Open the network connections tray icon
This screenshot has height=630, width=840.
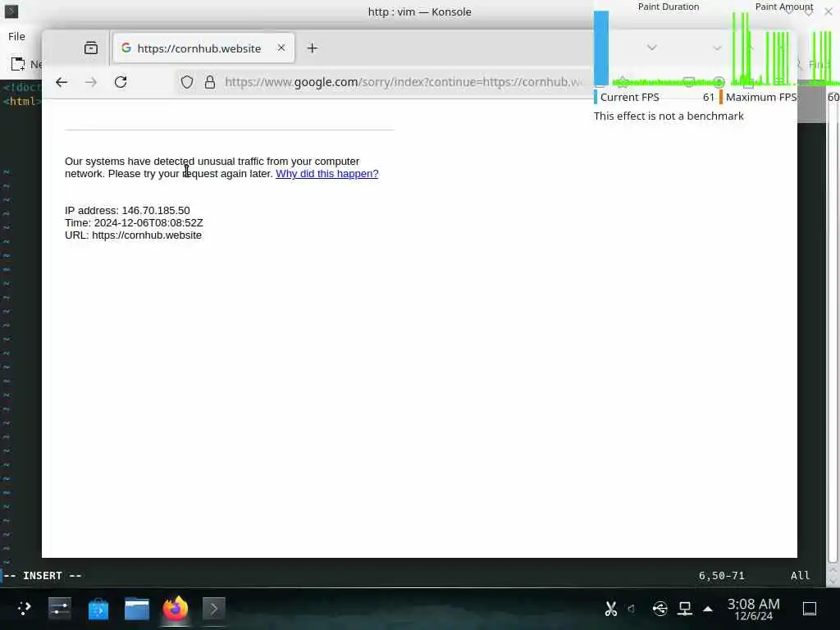point(685,609)
